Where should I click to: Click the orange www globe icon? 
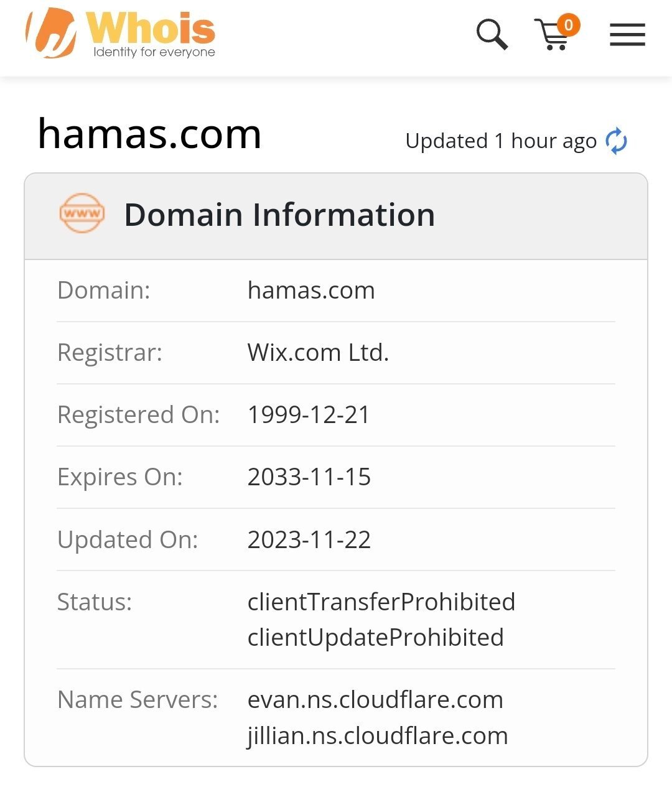tap(82, 213)
